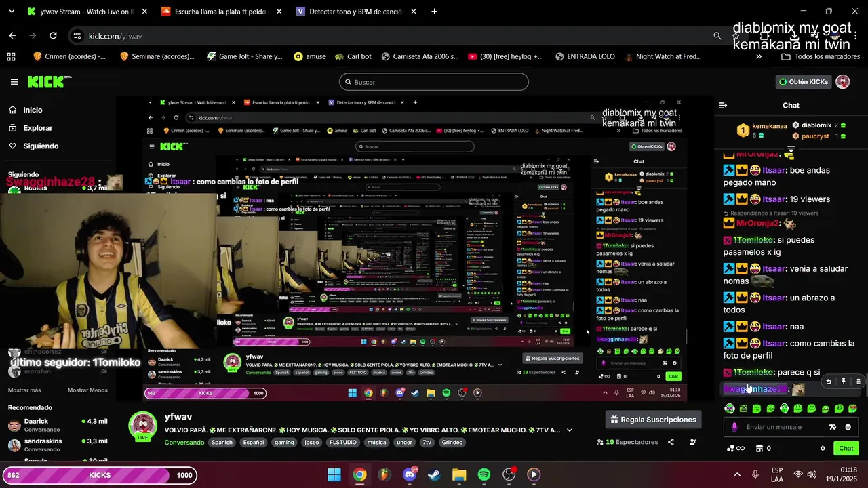
Task: Focus the Buscar search field
Action: 434,82
